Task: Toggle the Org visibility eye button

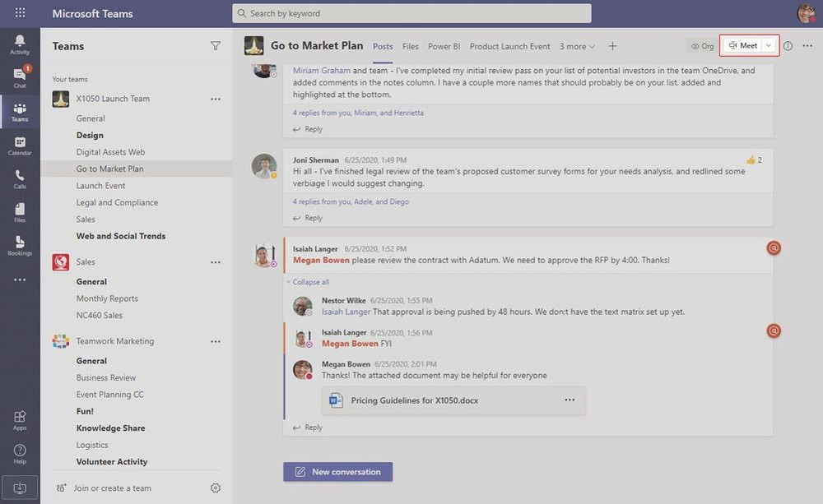Action: point(702,46)
